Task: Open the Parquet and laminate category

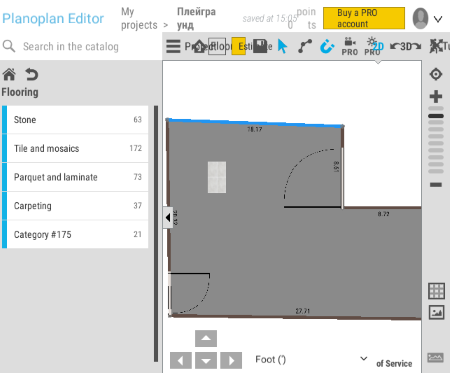Action: [75, 177]
